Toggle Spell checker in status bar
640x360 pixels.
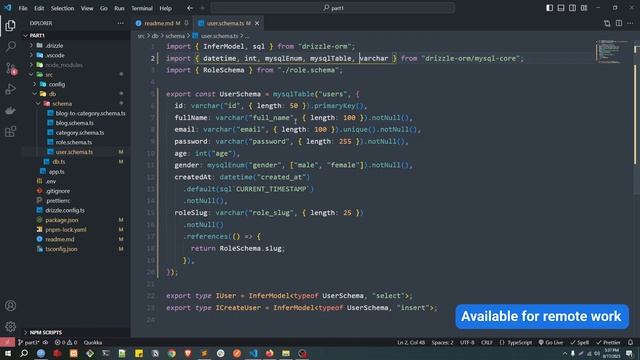tap(580, 342)
